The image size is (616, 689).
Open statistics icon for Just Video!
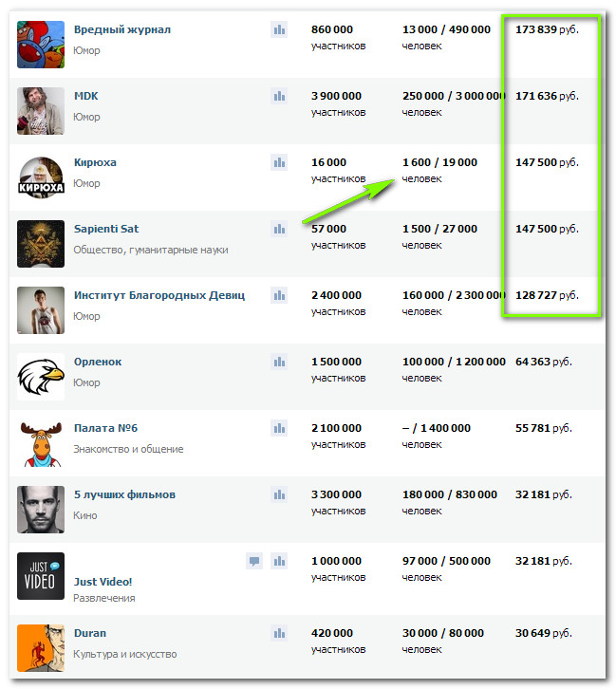click(x=279, y=561)
